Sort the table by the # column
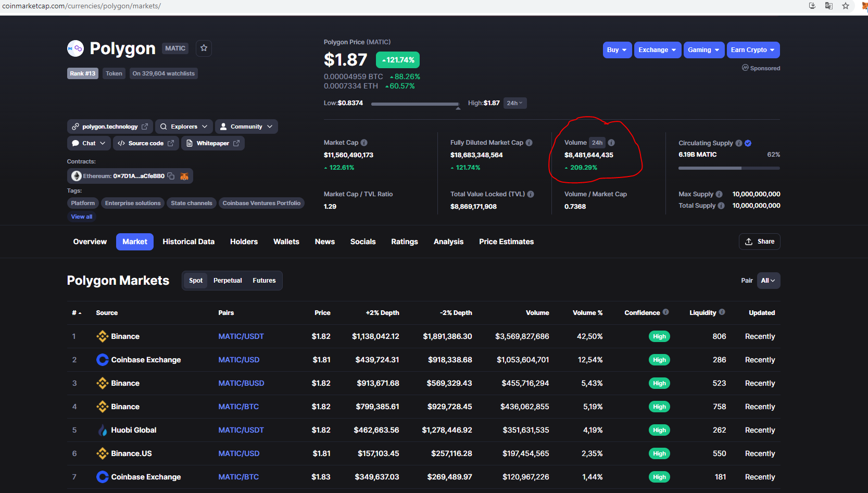 77,313
